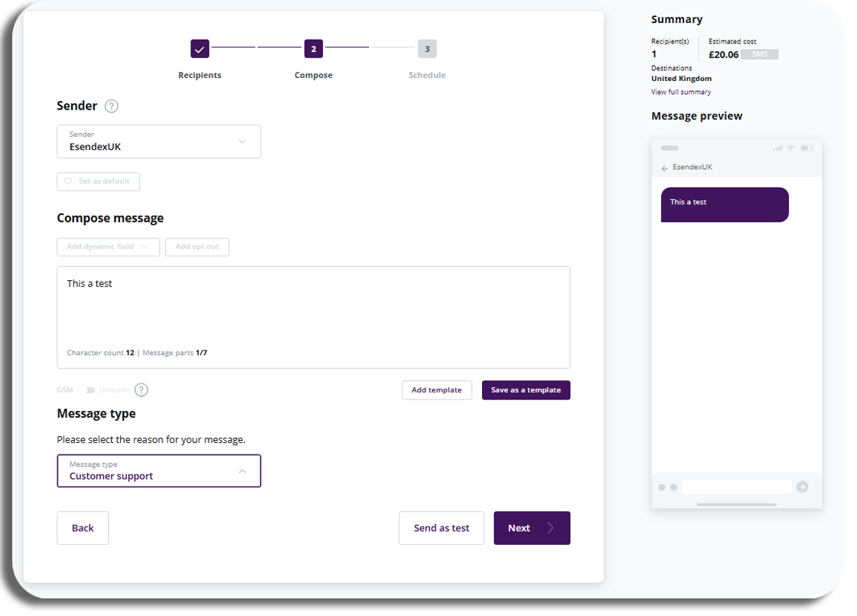Select the Schedule step in the progress bar
The height and width of the screenshot is (616, 857).
coord(427,48)
